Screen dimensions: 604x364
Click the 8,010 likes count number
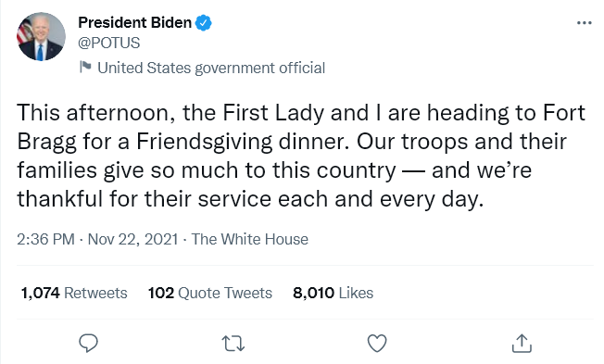pos(313,293)
